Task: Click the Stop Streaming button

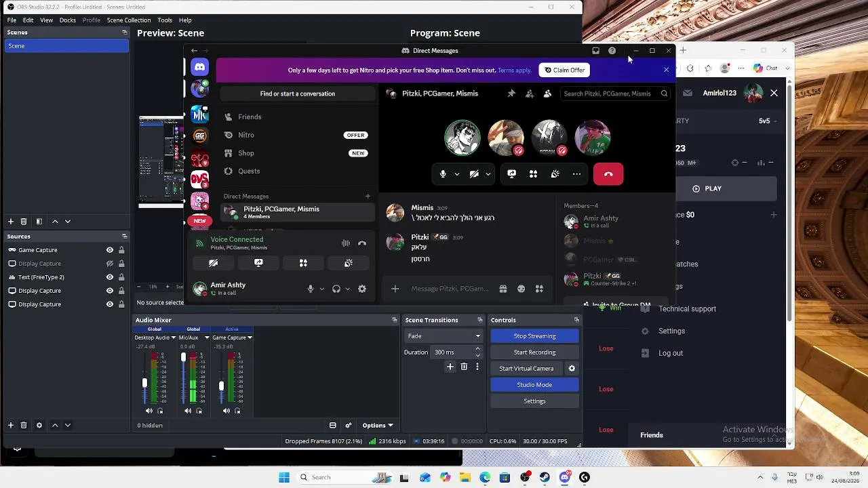Action: pos(534,336)
